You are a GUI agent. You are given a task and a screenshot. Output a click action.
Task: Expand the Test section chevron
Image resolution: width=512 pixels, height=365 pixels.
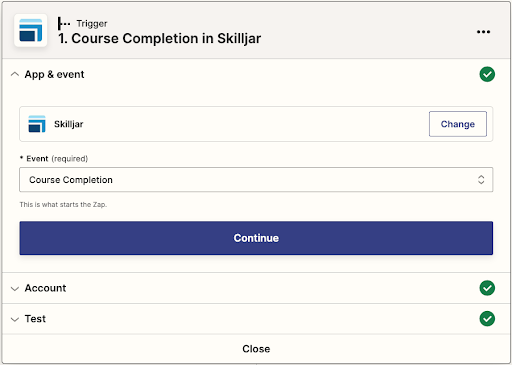tap(15, 319)
